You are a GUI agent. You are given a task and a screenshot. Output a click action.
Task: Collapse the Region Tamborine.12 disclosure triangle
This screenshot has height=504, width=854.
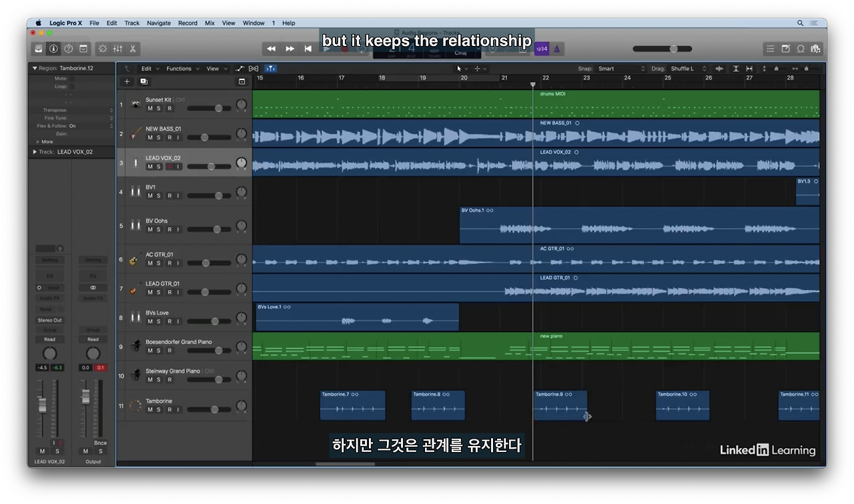[35, 68]
